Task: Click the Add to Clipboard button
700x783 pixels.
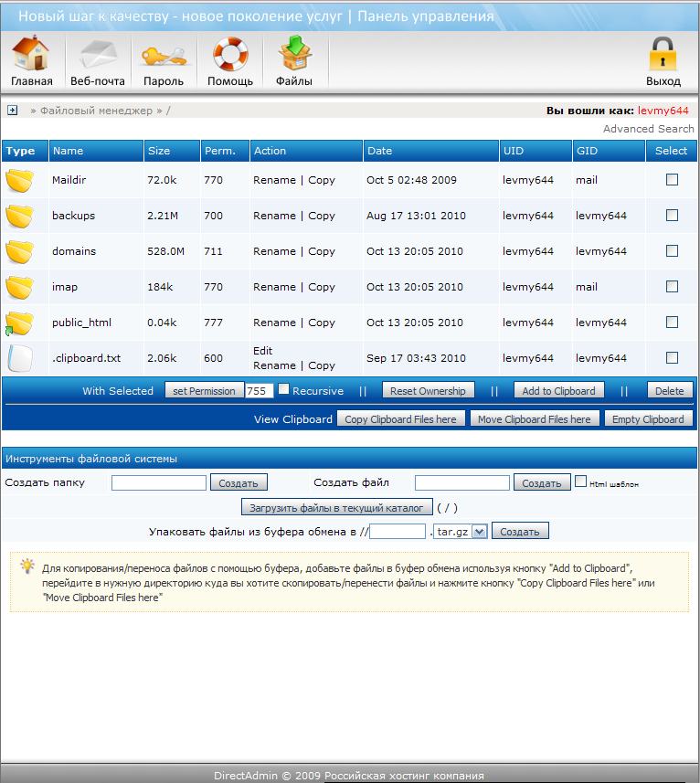Action: click(558, 391)
